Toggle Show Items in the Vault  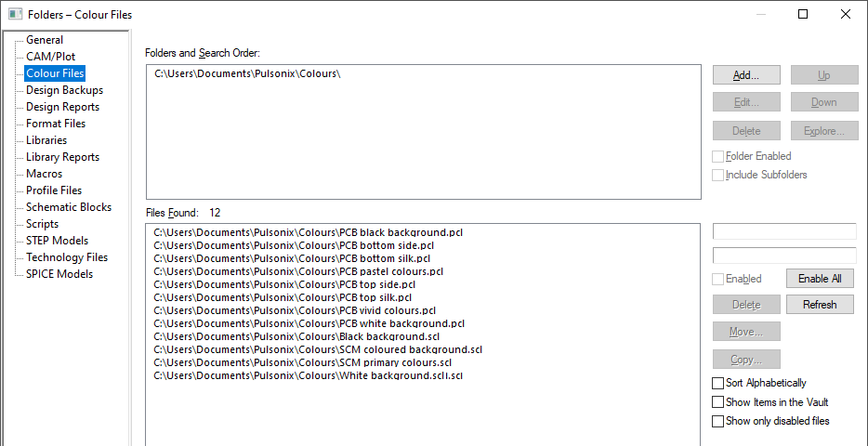click(717, 402)
